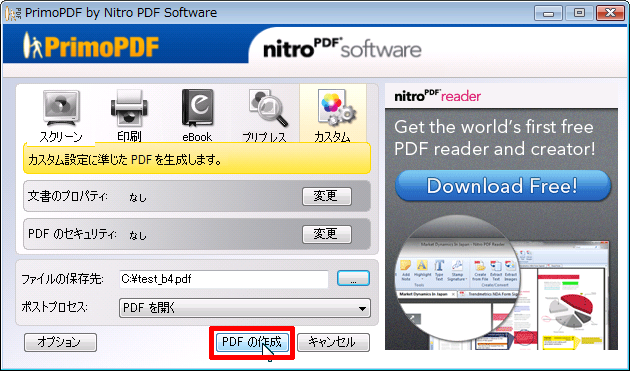Click the 文書のプロパティ label text
This screenshot has width=630, height=371.
(67, 196)
